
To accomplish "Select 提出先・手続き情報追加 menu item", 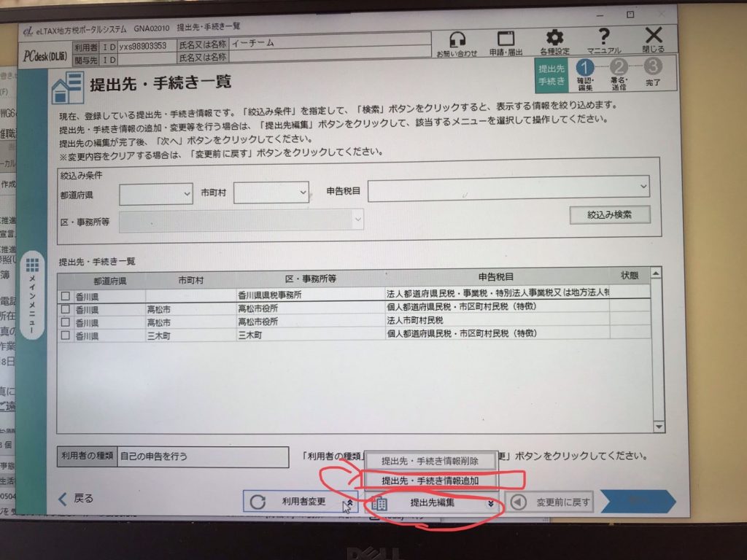I will pos(430,481).
